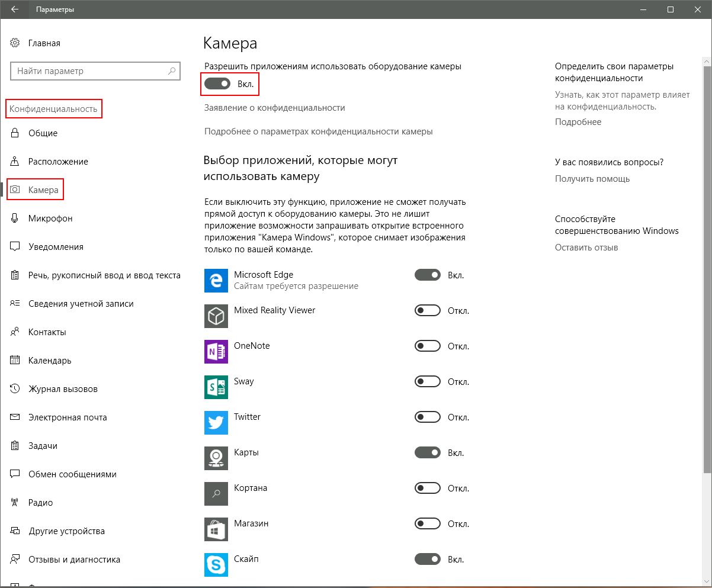Open the Контакты privacy section
712x588 pixels.
pos(47,332)
